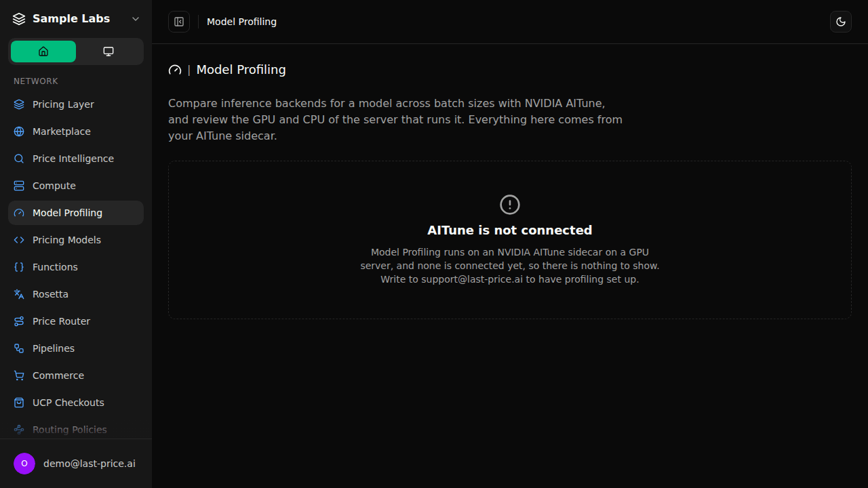Screen dimensions: 868x488
Task: Navigate to Compute
Action: click(x=76, y=186)
